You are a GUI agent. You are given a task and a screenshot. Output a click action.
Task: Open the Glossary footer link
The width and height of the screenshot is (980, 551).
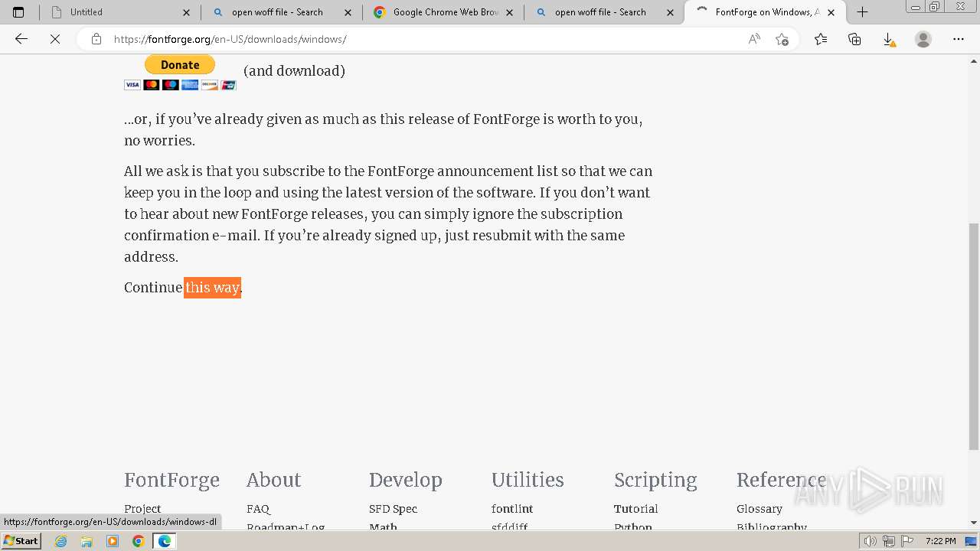(759, 509)
